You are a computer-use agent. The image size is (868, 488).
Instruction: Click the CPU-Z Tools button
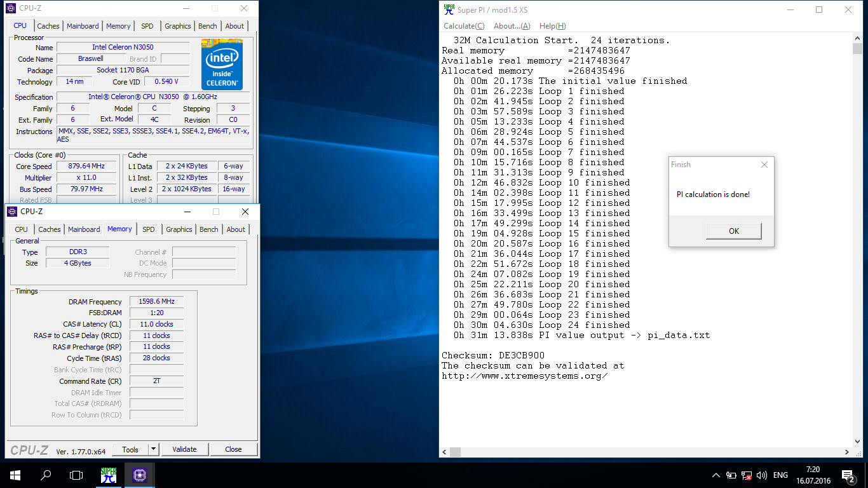coord(130,449)
